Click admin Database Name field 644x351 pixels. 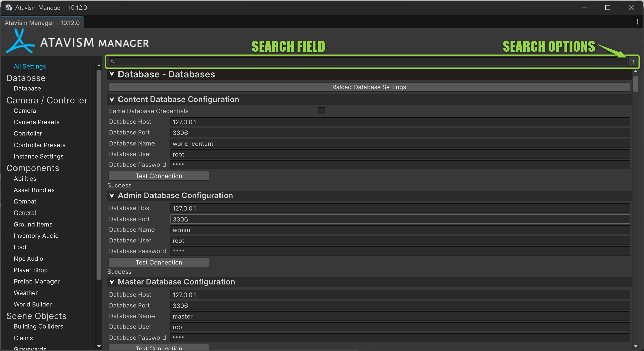click(400, 230)
